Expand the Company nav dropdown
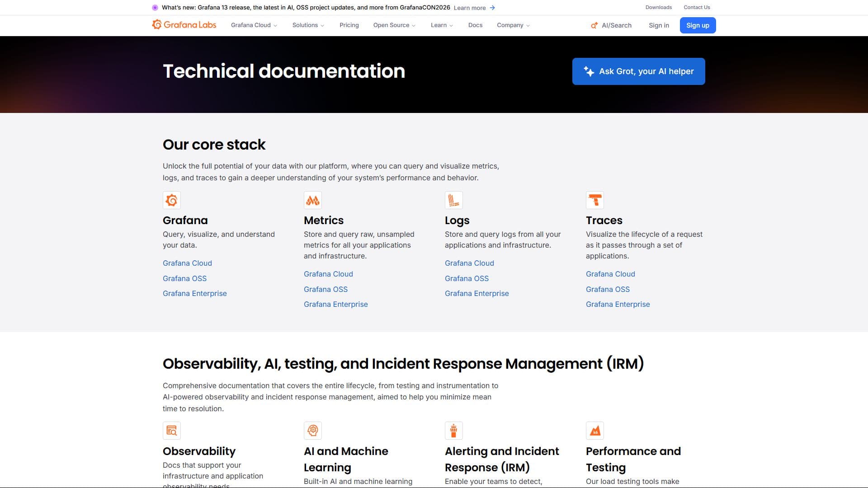The width and height of the screenshot is (868, 488). point(513,25)
